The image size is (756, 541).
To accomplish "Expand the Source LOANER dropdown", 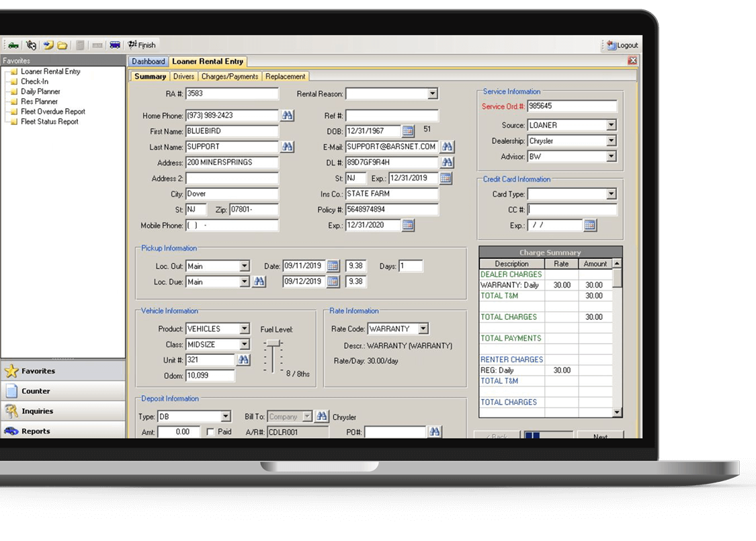I will pos(612,125).
